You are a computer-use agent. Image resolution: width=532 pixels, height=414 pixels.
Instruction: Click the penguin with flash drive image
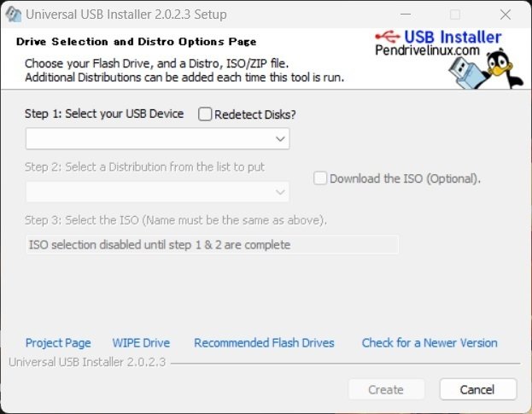pyautogui.click(x=486, y=69)
